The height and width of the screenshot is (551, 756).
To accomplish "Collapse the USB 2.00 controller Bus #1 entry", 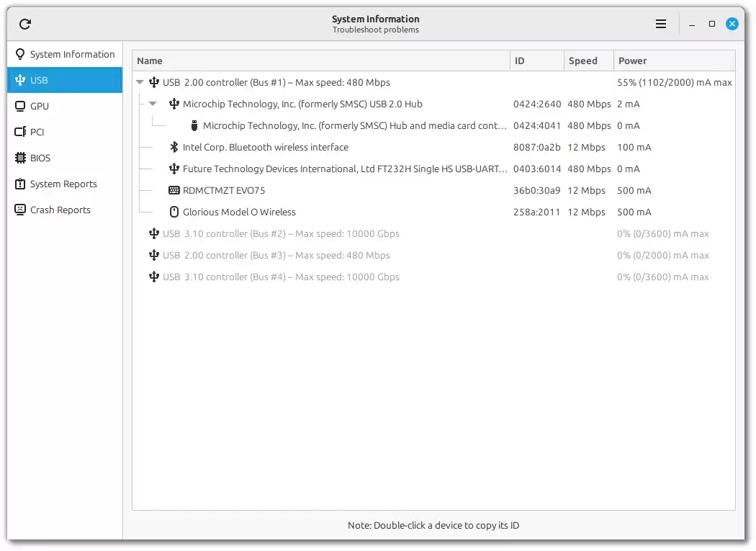I will (139, 82).
